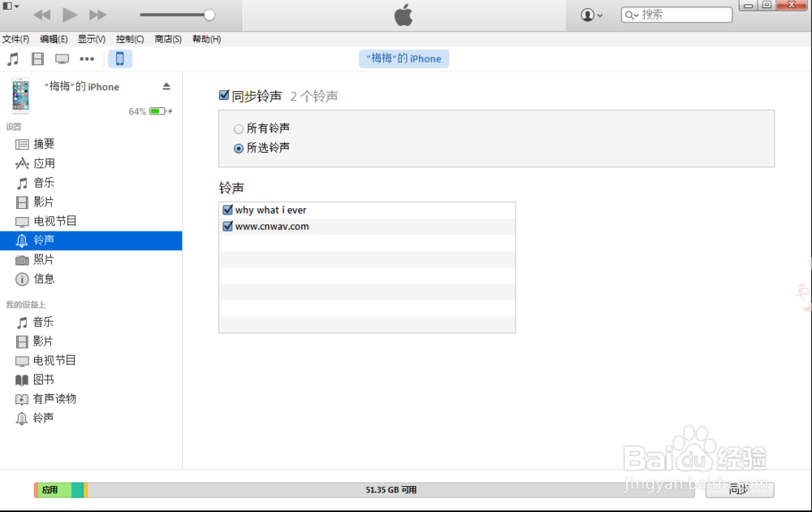Screen dimensions: 812x512
Task: Select the iPhone device icon in toolbar
Action: pyautogui.click(x=119, y=59)
